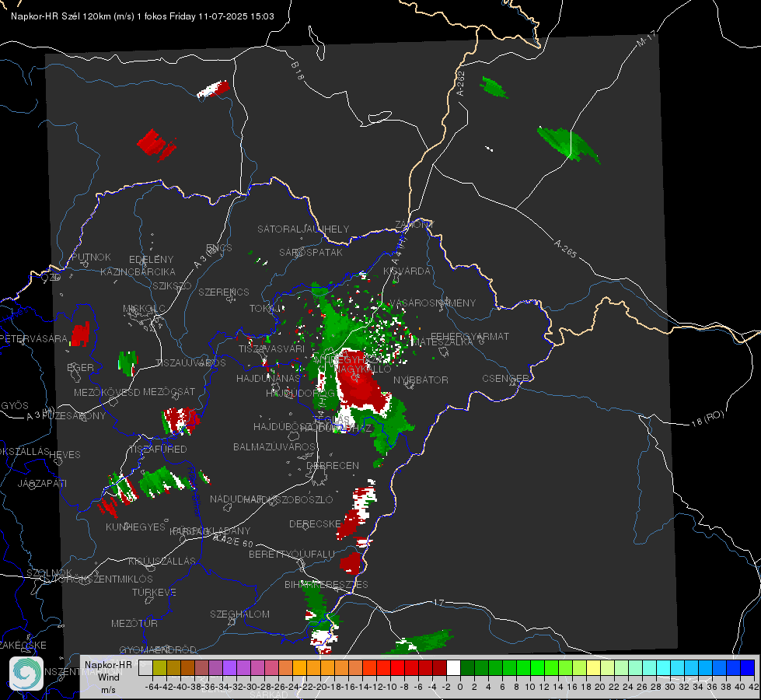Select the TISZAFÜRED label
The width and height of the screenshot is (761, 700).
(x=159, y=450)
